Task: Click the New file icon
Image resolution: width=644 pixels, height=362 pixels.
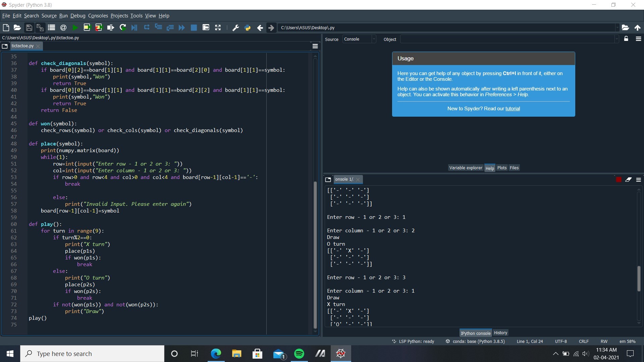Action: pyautogui.click(x=6, y=28)
